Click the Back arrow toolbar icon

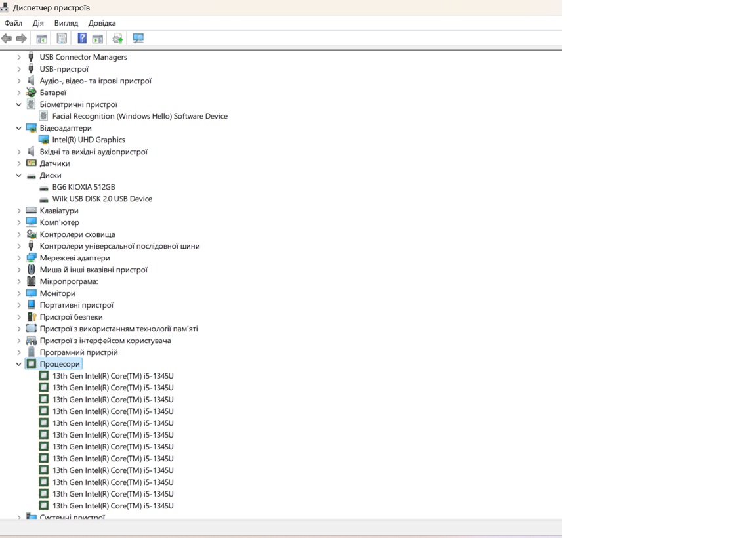point(7,39)
